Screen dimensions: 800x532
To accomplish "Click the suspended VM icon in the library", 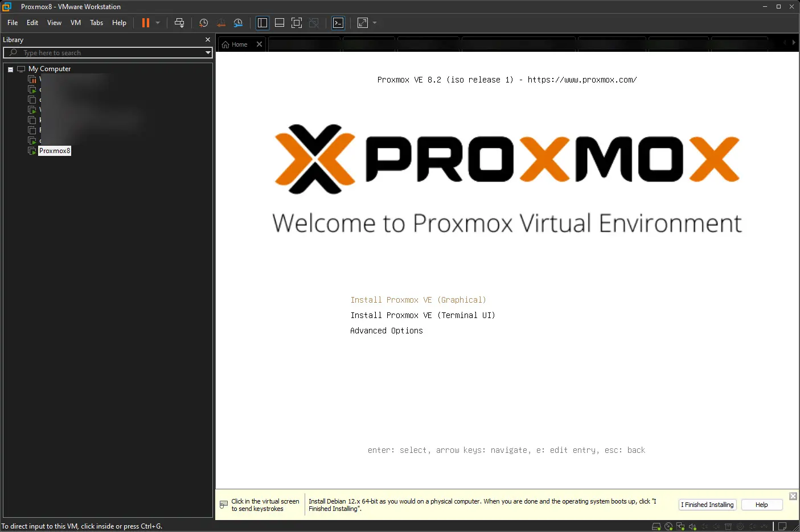I will tap(32, 79).
